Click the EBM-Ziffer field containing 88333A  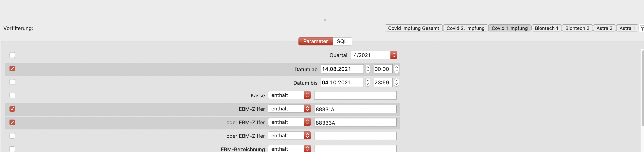(x=355, y=123)
